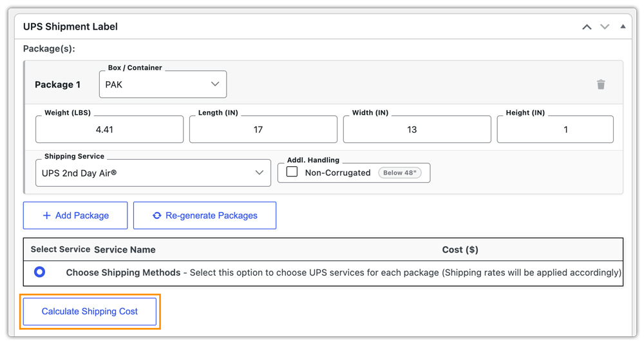
Task: Click the Below 48" badge
Action: pyautogui.click(x=400, y=173)
